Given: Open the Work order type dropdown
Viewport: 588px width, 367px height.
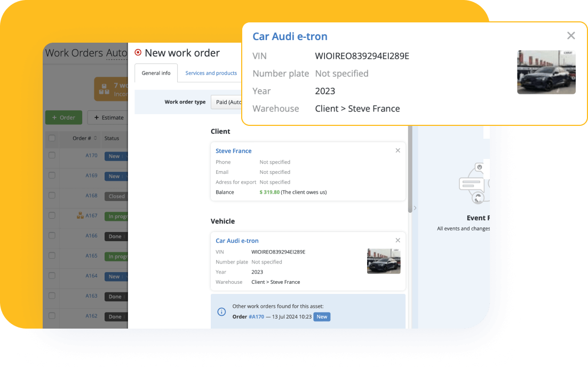Looking at the screenshot, I should pos(226,102).
